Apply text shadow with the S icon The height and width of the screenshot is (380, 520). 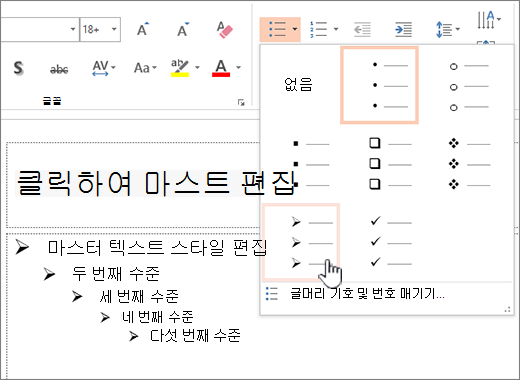coord(18,68)
